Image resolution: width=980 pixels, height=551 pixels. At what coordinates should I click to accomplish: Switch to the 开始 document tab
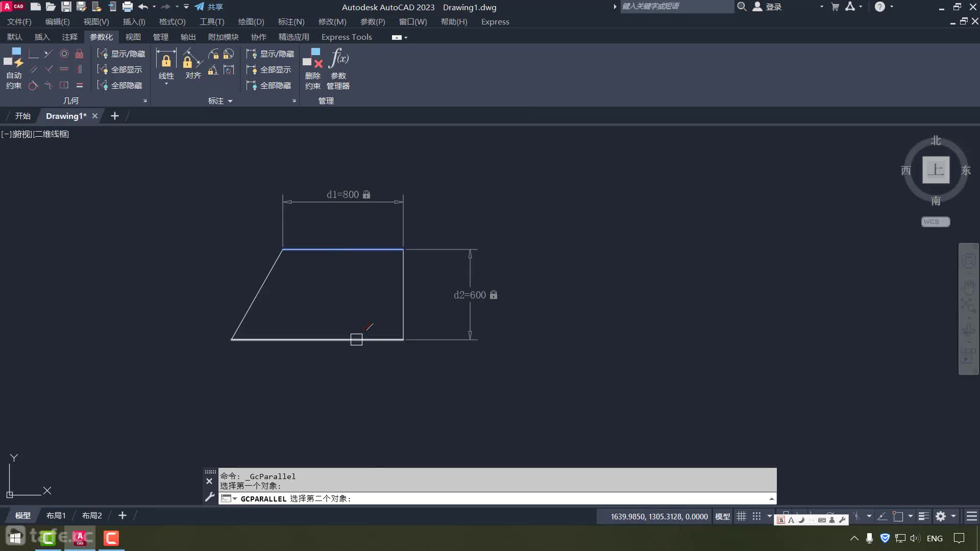tap(22, 116)
